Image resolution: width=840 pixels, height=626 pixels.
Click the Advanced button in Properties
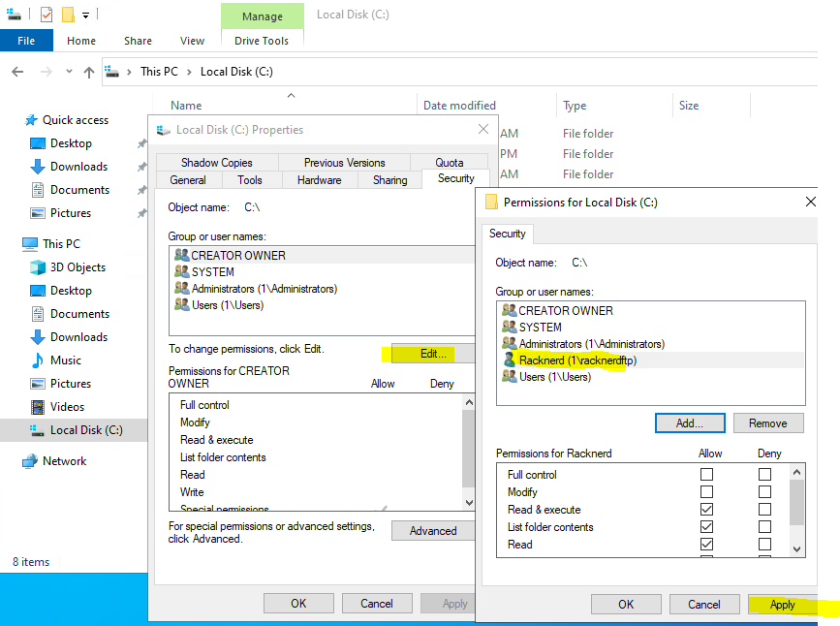click(433, 531)
